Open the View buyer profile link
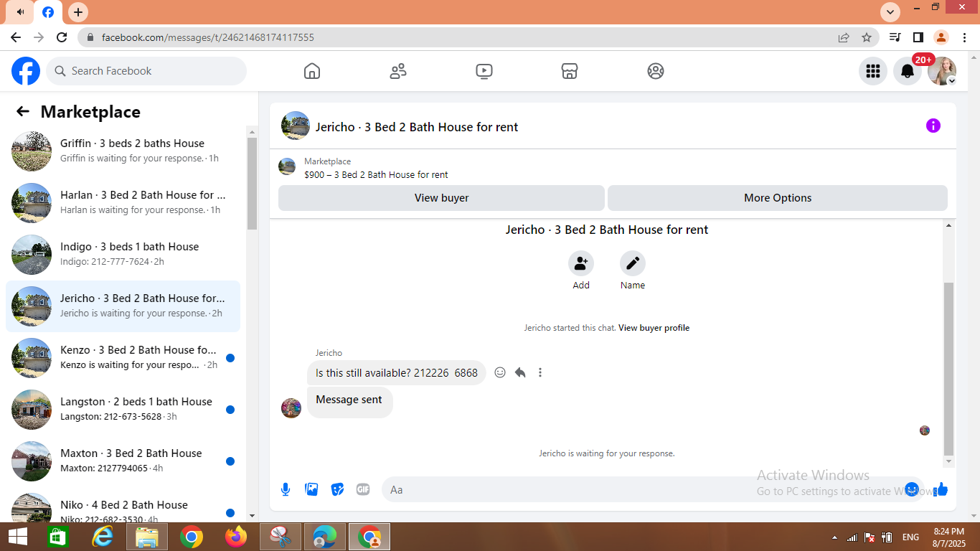 coord(654,328)
